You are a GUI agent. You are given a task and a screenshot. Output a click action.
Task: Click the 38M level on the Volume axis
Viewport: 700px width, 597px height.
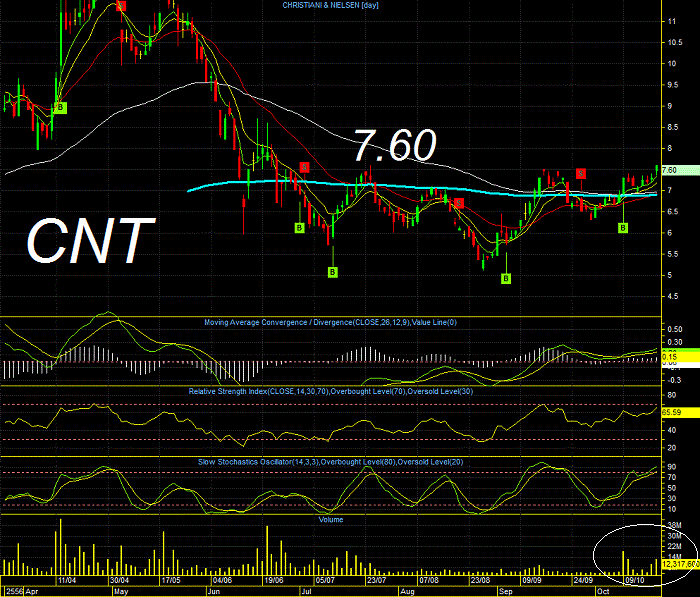pos(674,525)
